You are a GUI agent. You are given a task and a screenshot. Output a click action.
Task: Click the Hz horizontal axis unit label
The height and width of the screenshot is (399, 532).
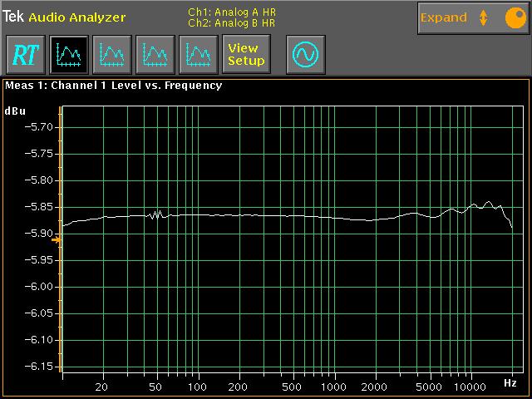pyautogui.click(x=510, y=384)
